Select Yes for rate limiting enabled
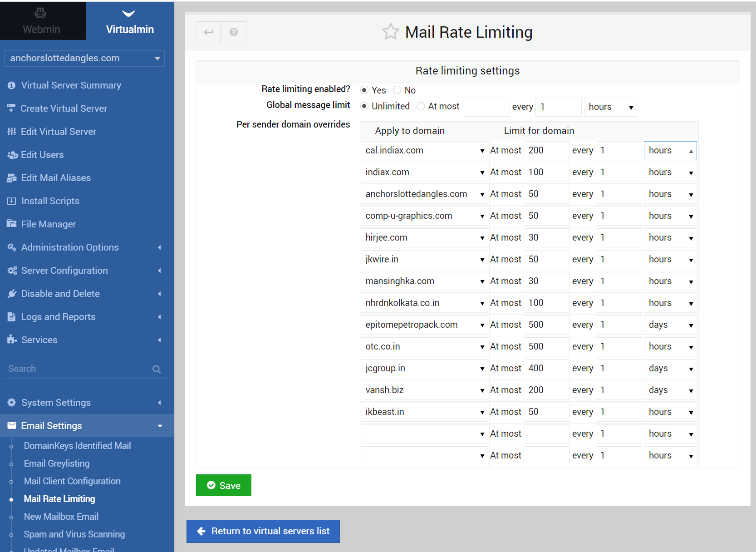Viewport: 756px width, 552px height. click(x=364, y=90)
